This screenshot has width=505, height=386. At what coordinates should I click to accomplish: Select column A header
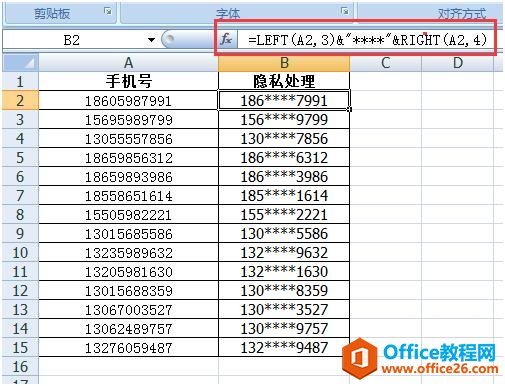click(x=128, y=63)
